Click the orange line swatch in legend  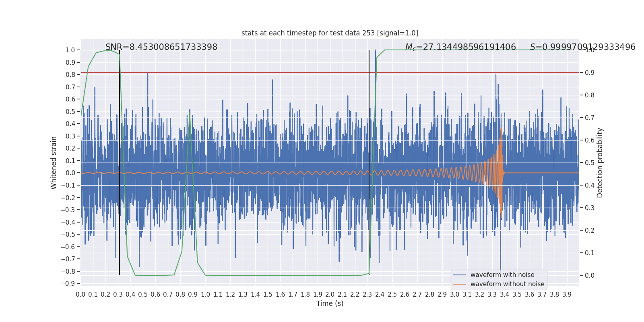tap(459, 284)
